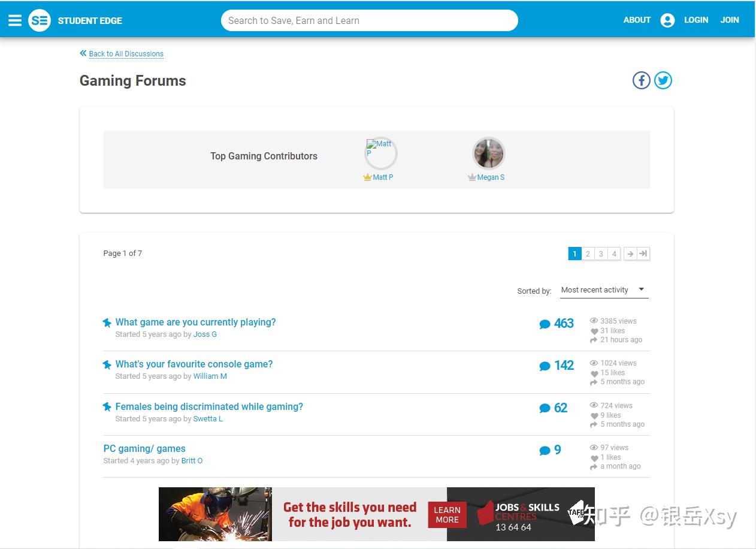
Task: Share the forum on Facebook
Action: click(x=641, y=80)
